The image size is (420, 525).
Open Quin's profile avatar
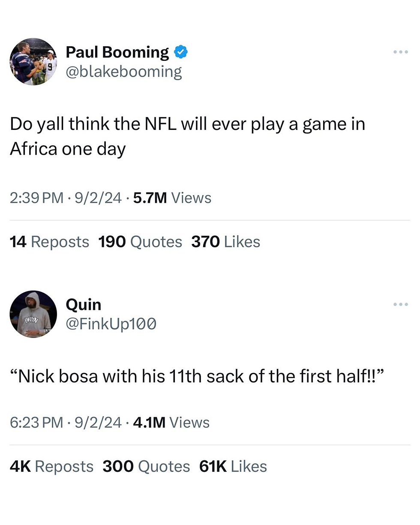[x=33, y=314]
